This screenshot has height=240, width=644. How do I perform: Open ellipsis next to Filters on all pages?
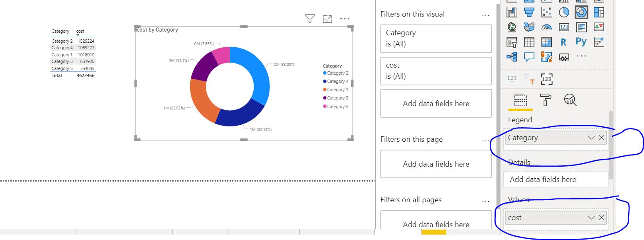(486, 201)
